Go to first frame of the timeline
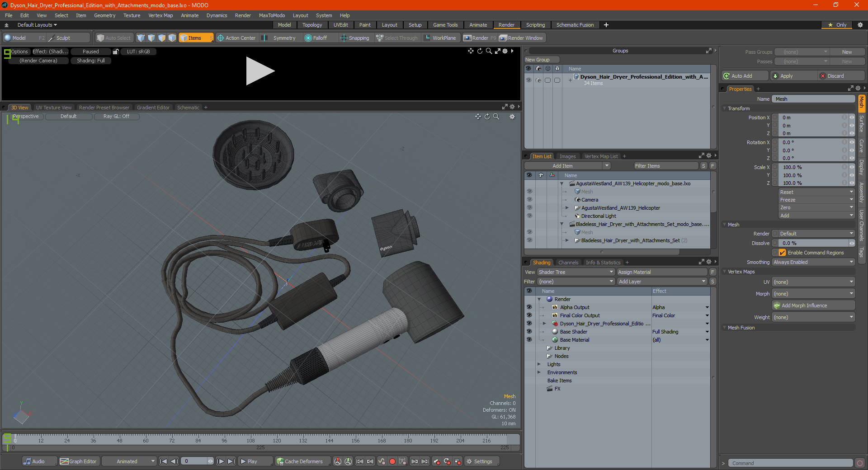 (164, 461)
